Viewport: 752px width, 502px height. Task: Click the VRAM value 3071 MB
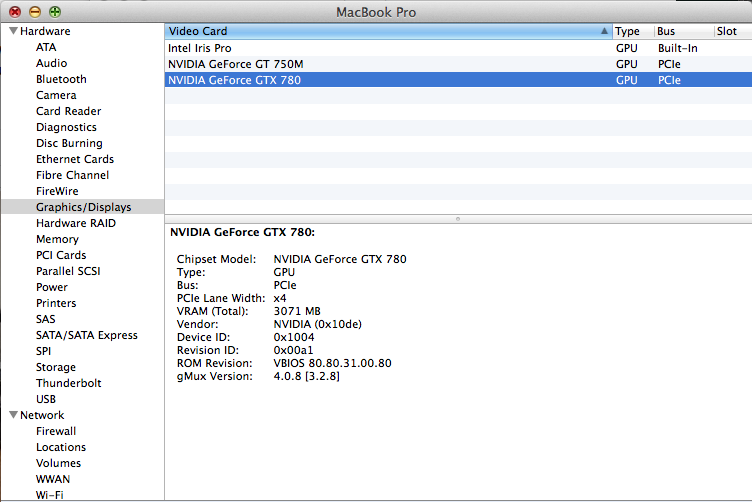297,311
